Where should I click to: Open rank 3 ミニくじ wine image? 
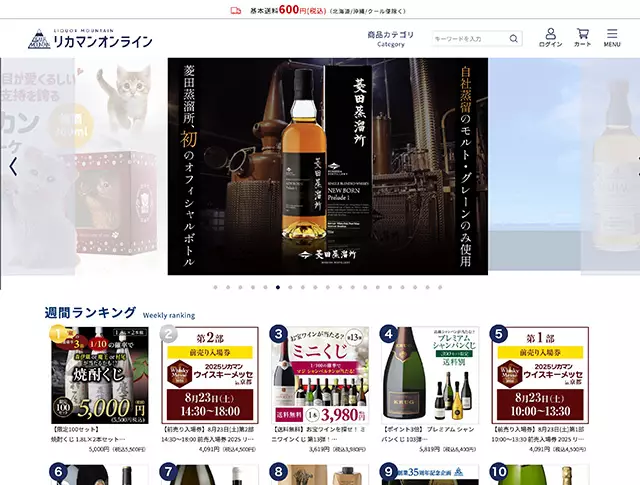[320, 375]
